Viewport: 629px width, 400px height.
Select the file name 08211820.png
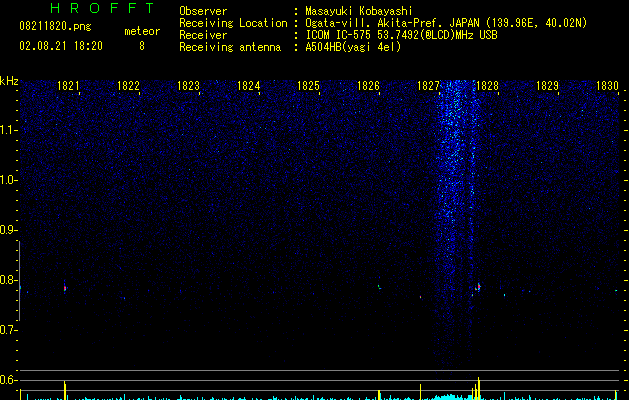pyautogui.click(x=55, y=26)
